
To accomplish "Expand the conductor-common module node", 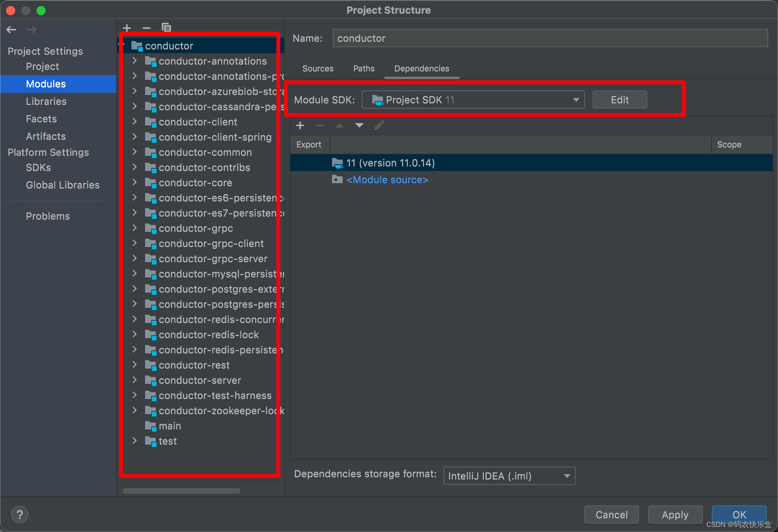I will [x=134, y=152].
